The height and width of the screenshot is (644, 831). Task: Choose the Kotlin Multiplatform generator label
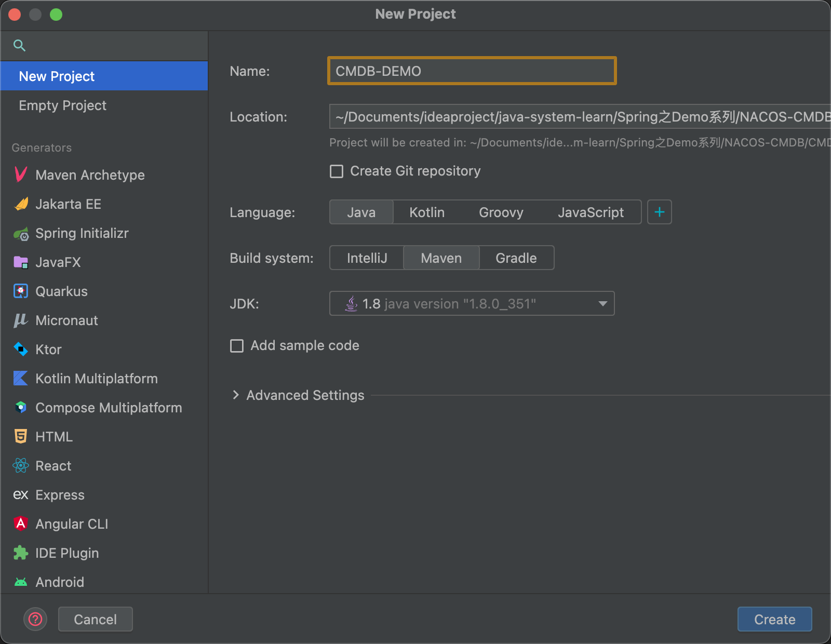tap(97, 379)
